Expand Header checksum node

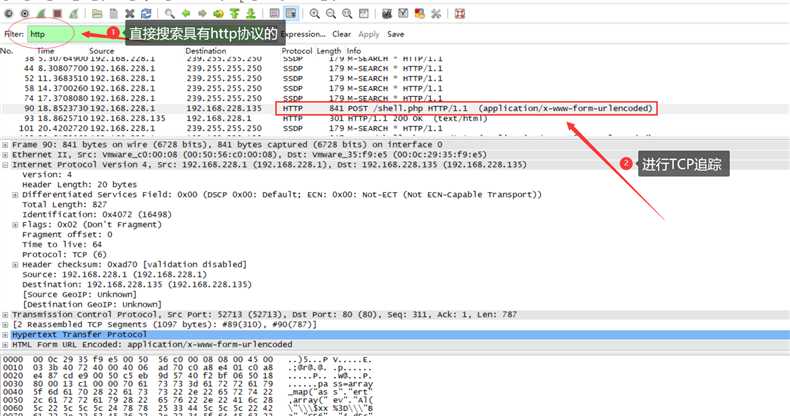tap(15, 264)
